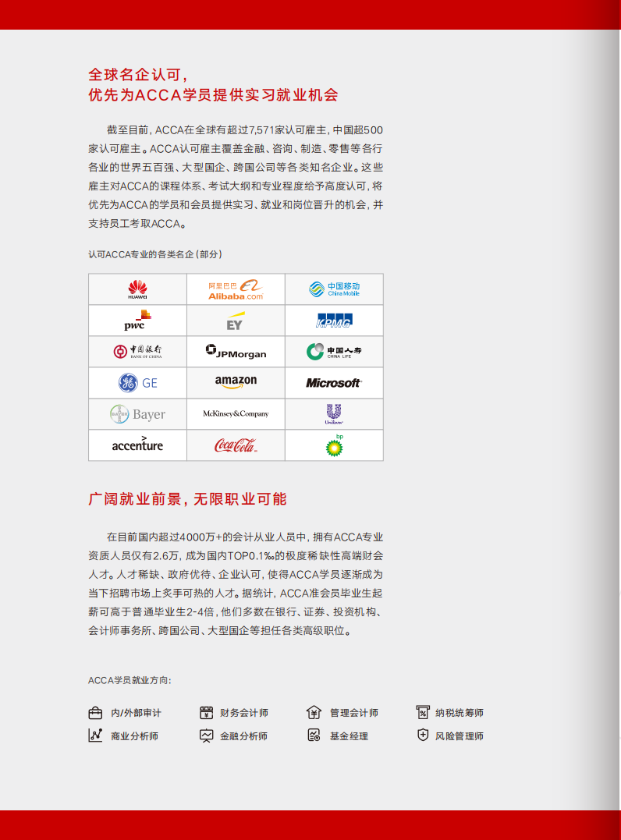Select the 商业分析师 label
The image size is (621, 840).
pyautogui.click(x=134, y=736)
